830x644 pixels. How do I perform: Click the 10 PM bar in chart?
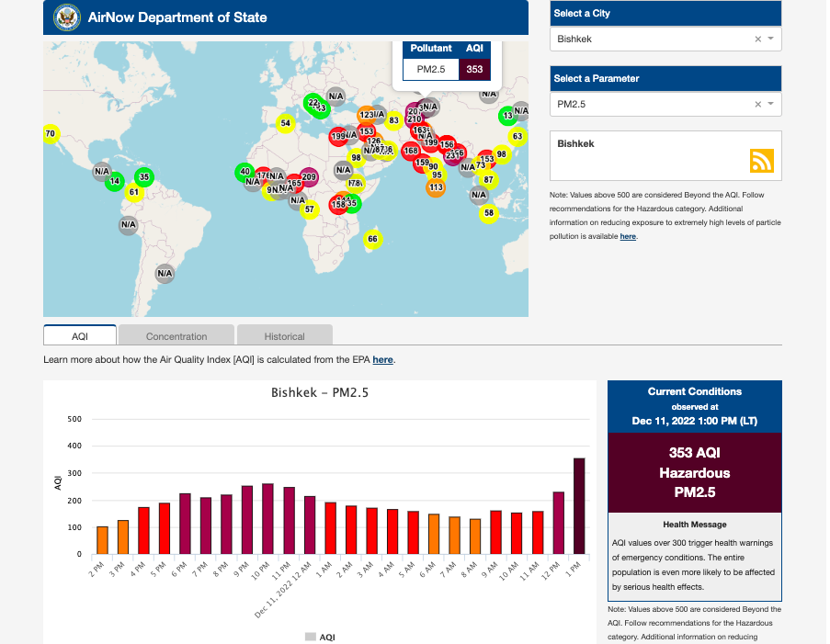point(267,518)
